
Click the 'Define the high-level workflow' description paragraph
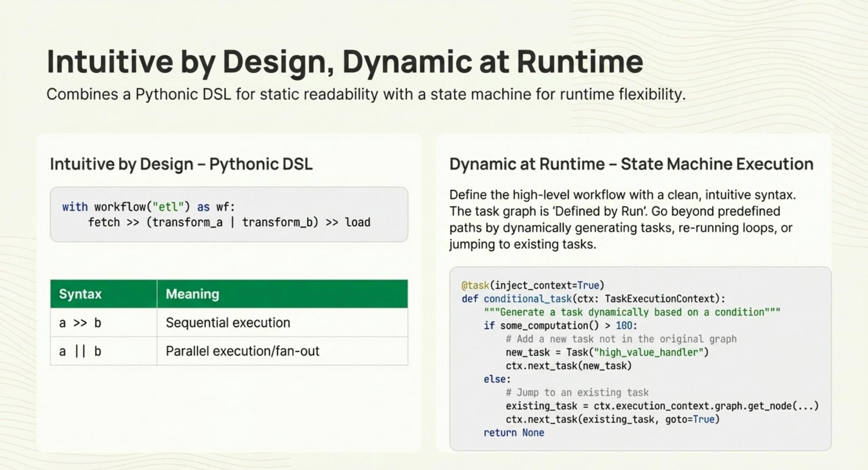[622, 220]
